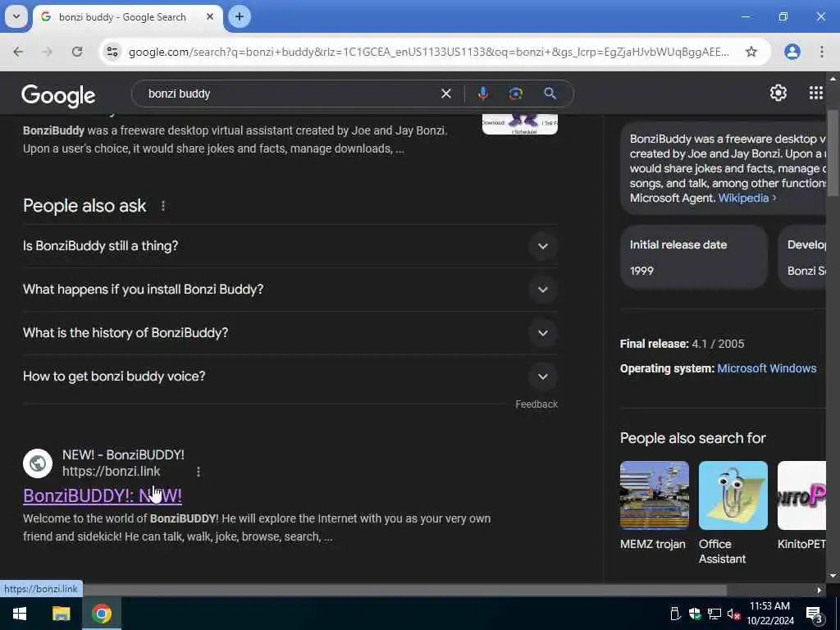Open the MEMZ trojan thumbnail
840x630 pixels.
[654, 495]
